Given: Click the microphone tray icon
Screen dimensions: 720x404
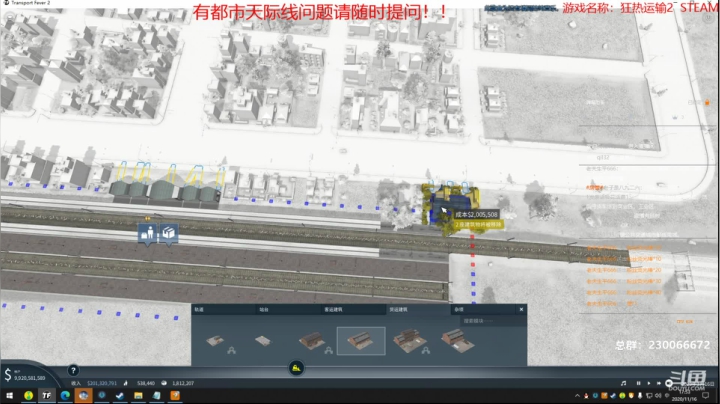Looking at the screenshot, I should click(640, 396).
